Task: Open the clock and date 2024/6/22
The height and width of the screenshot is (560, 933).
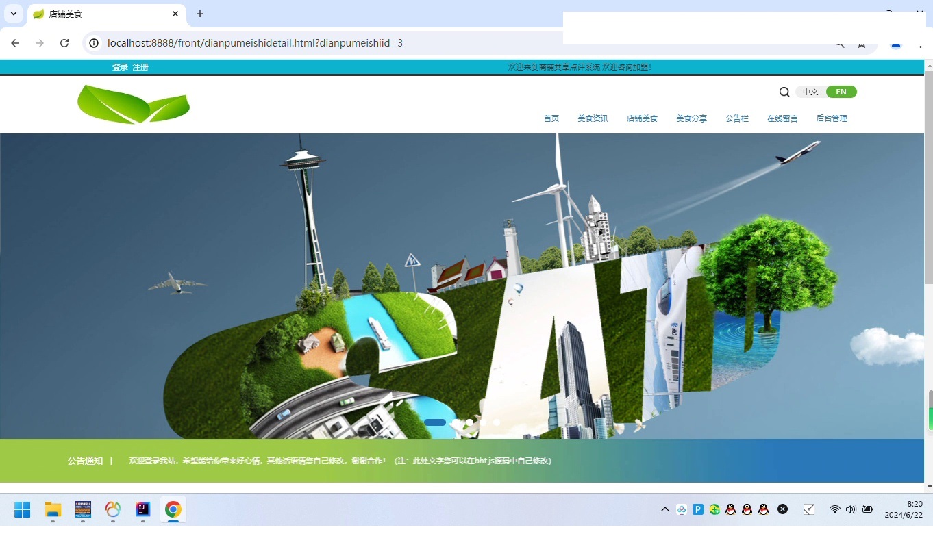Action: click(x=903, y=509)
